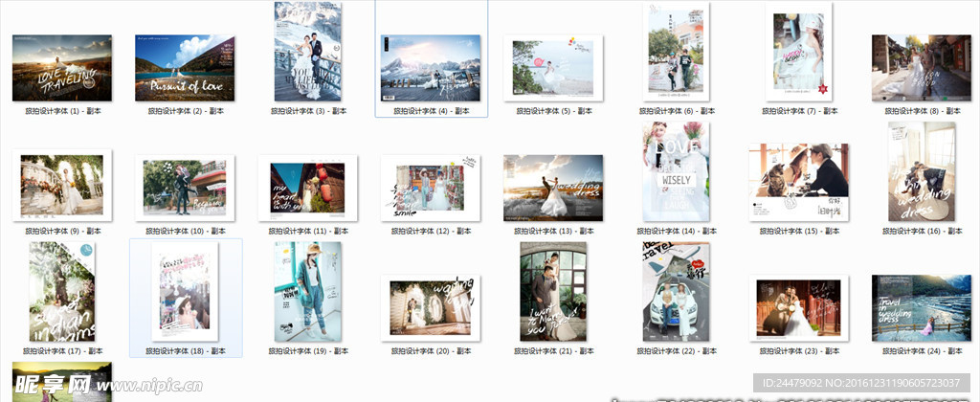Select thumbnail 旅拍设计字体 (12) - 副本
The width and height of the screenshot is (980, 402).
click(431, 189)
